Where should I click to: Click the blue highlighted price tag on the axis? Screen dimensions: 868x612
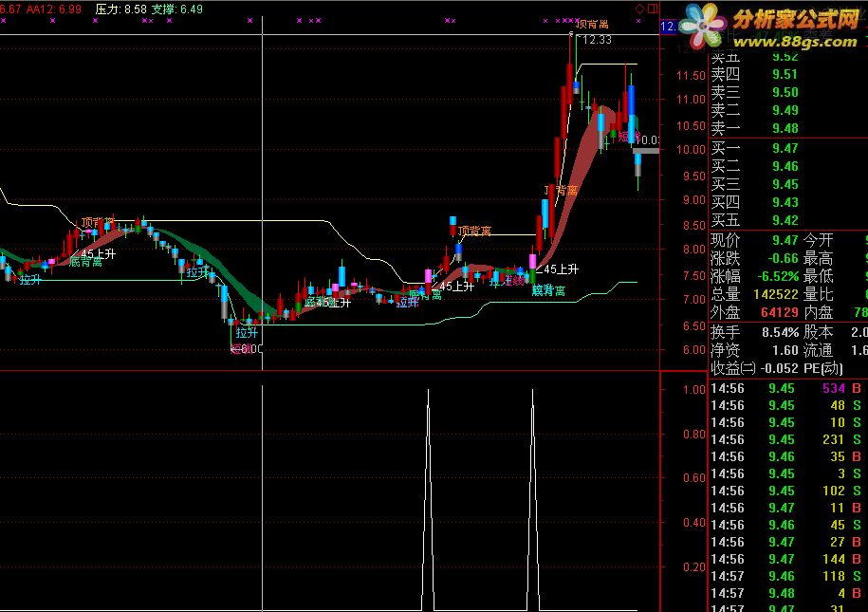669,26
